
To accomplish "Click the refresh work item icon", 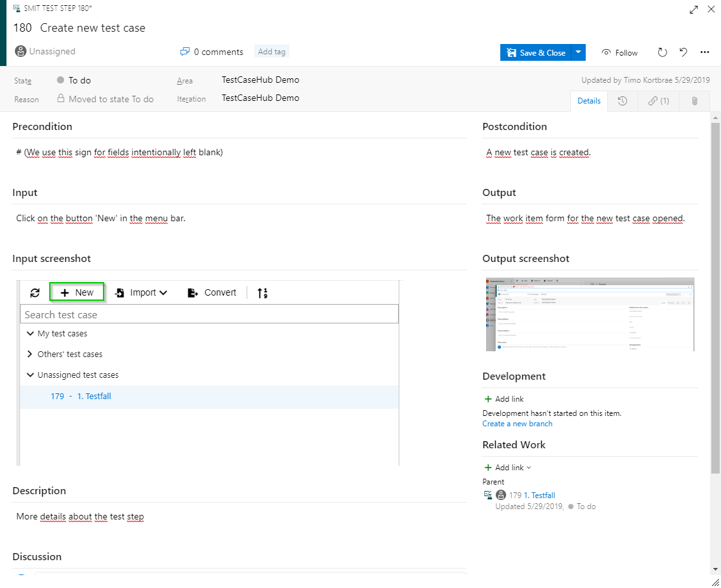I will (x=662, y=52).
